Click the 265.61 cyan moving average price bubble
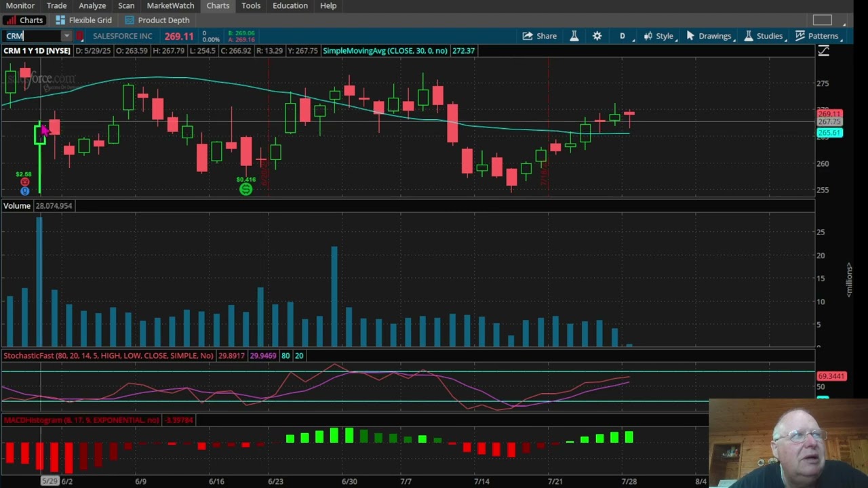Image resolution: width=868 pixels, height=488 pixels. [x=829, y=133]
